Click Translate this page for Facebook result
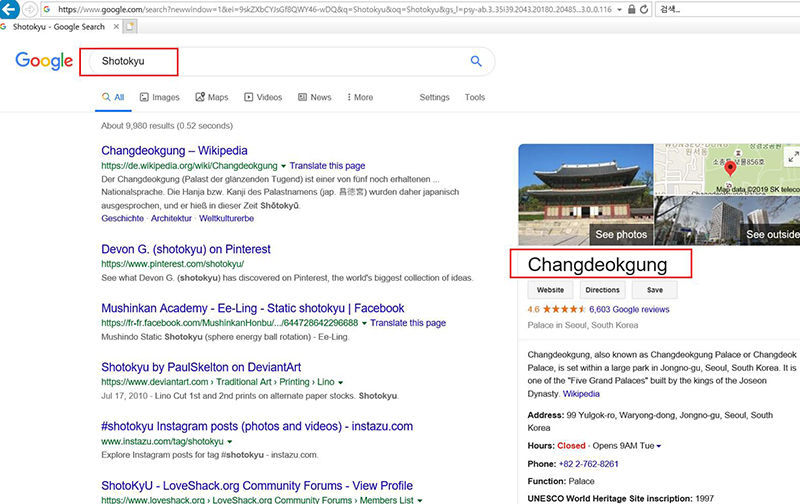The height and width of the screenshot is (504, 800). (x=408, y=323)
